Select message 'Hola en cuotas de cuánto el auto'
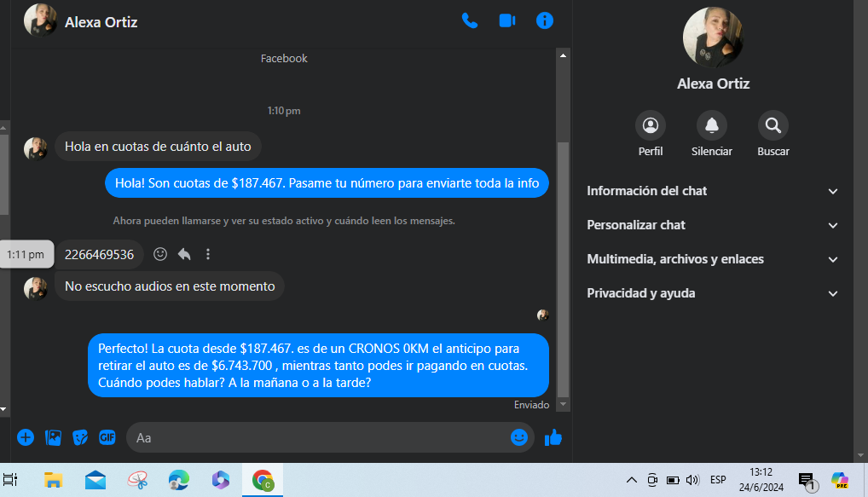The width and height of the screenshot is (868, 497). click(x=158, y=147)
